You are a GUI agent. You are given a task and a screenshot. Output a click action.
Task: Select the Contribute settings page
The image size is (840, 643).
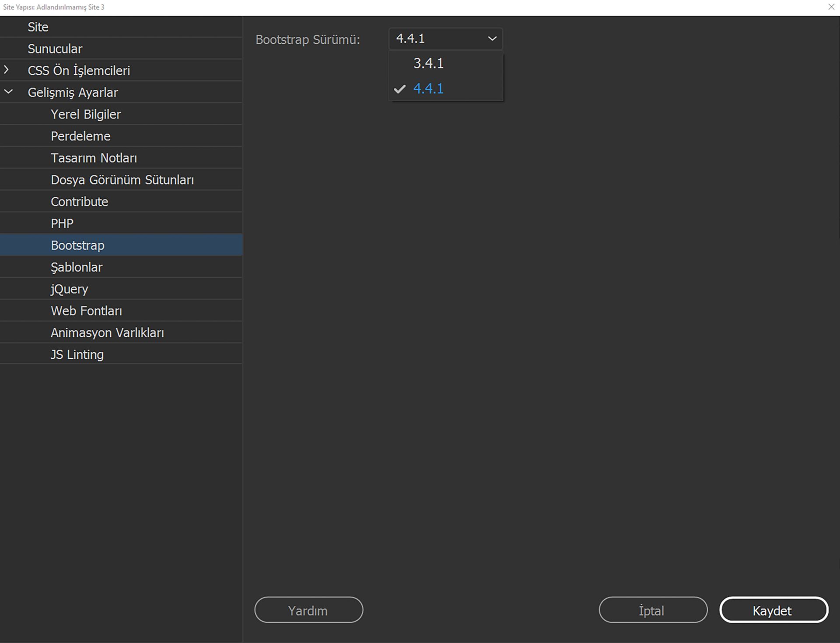point(79,201)
